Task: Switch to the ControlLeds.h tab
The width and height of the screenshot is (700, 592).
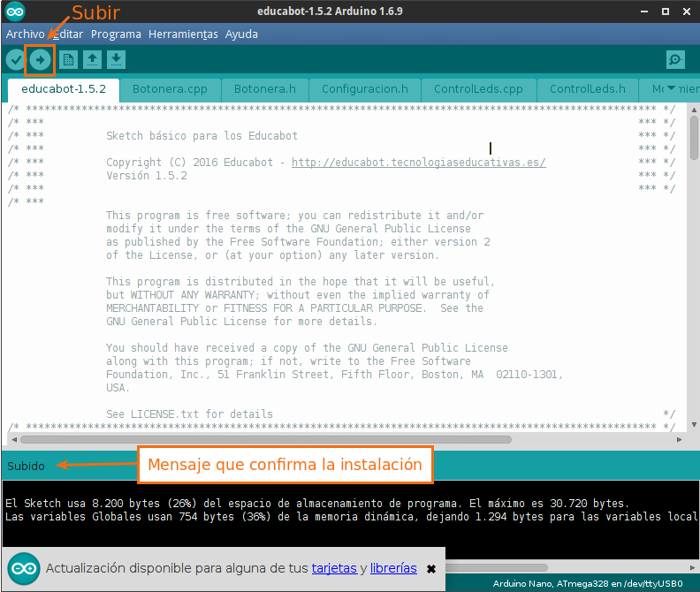Action: tap(588, 89)
